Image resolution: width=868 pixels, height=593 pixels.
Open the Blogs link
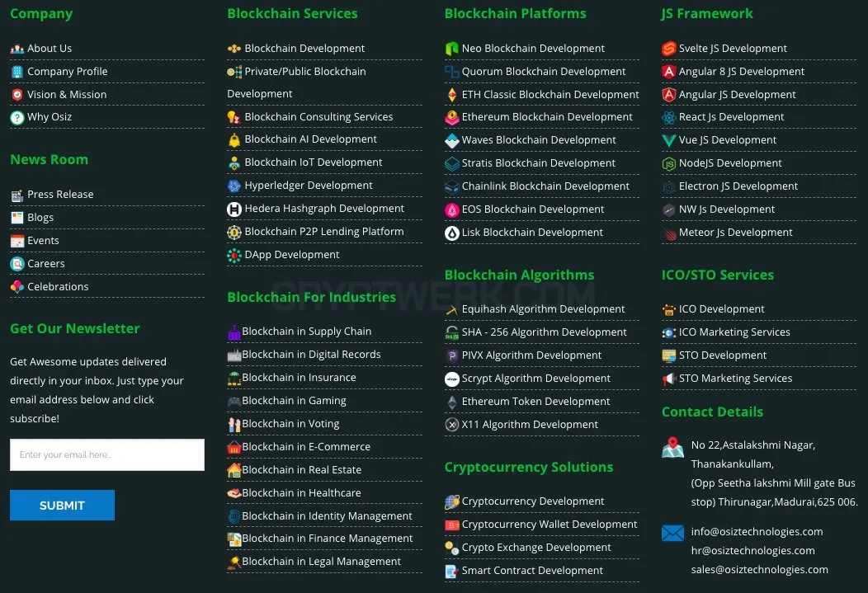click(x=40, y=218)
